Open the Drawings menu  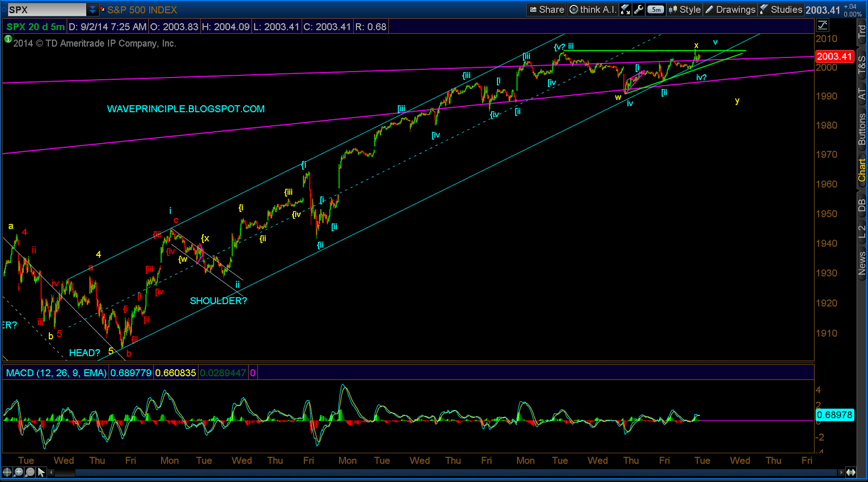click(730, 9)
